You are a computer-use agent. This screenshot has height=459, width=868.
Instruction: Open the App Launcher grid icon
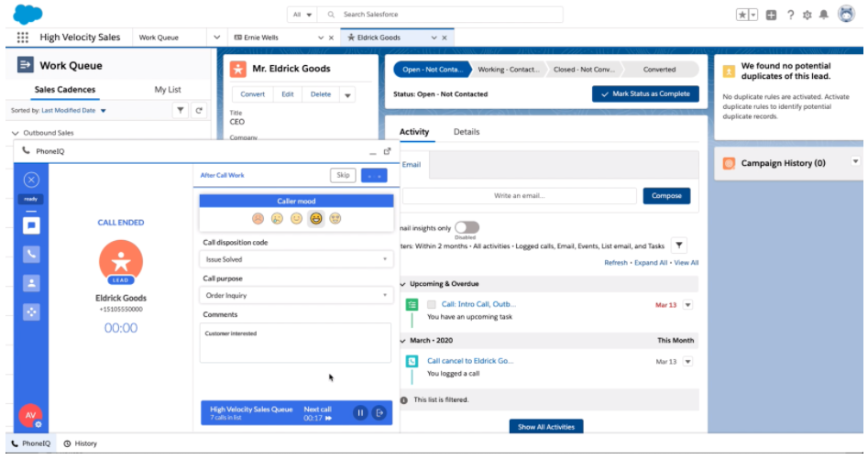(x=22, y=37)
